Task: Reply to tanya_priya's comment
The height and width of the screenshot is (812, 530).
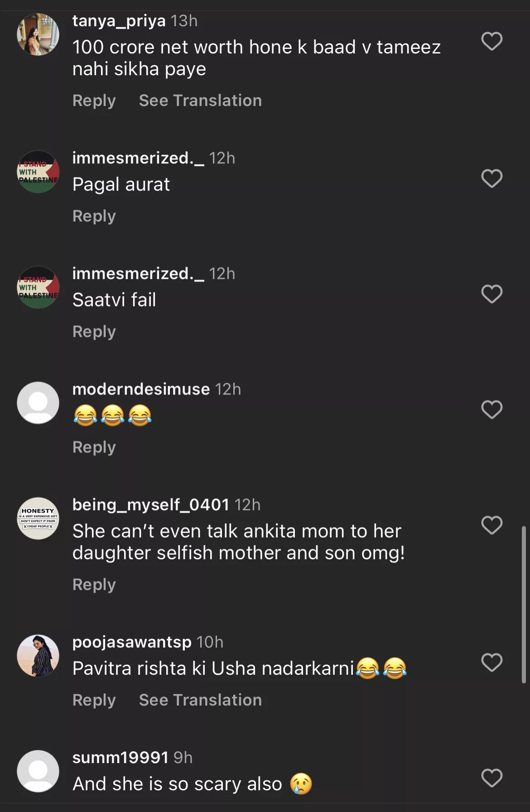Action: pyautogui.click(x=94, y=101)
